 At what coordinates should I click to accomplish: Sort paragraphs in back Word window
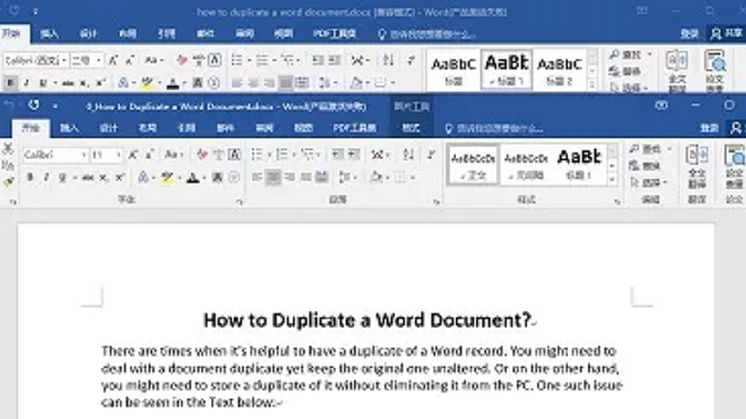pyautogui.click(x=388, y=60)
